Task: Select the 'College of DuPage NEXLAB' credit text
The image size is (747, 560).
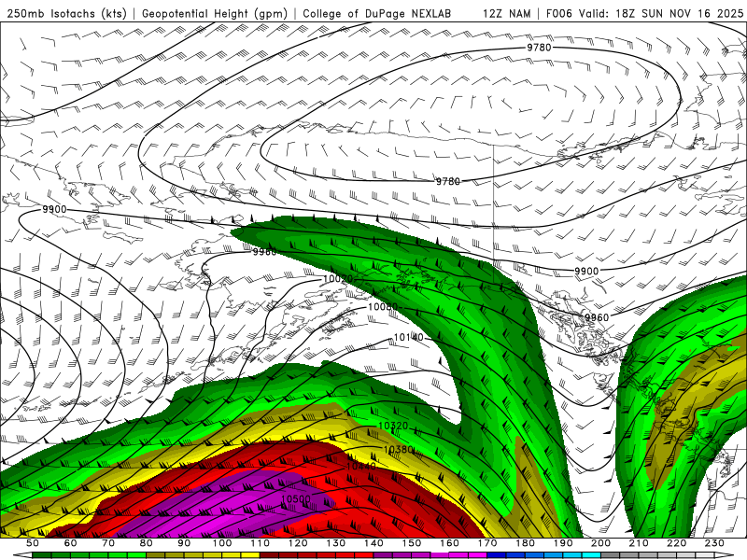Action: click(377, 14)
